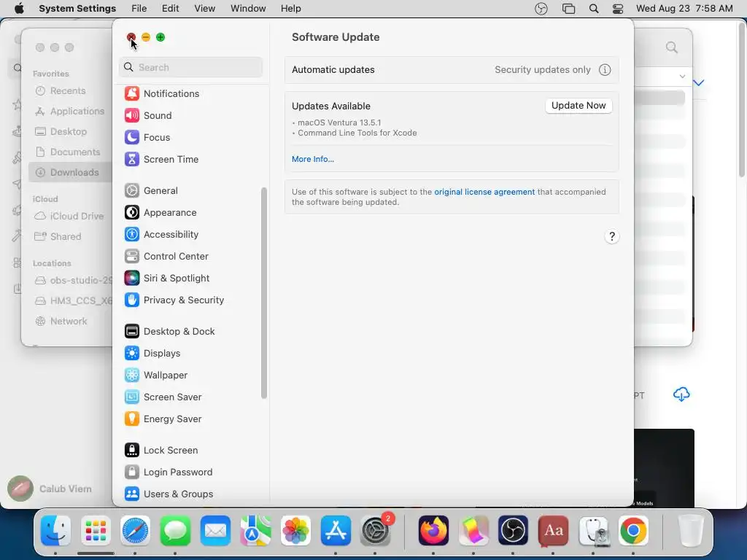The height and width of the screenshot is (560, 747).
Task: Open Launchpad from the Dock
Action: click(x=96, y=531)
